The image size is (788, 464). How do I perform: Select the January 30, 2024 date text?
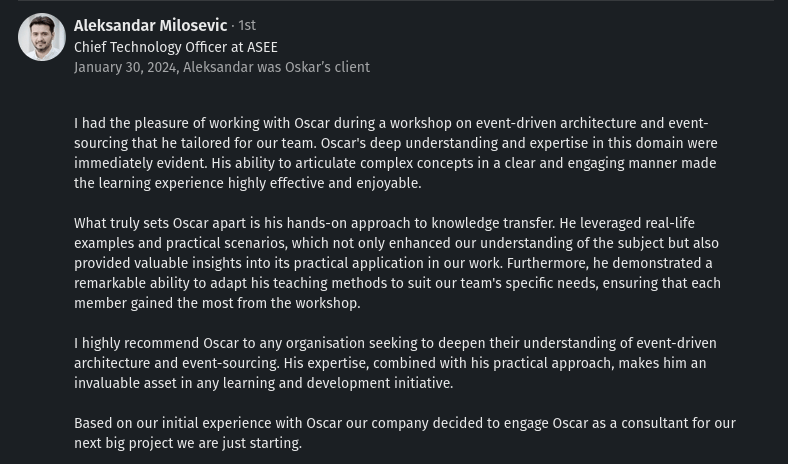(125, 67)
